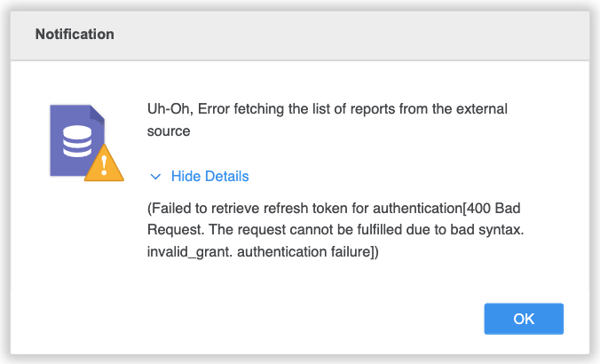Click the word 'source' in the error message
The width and height of the screenshot is (600, 364).
[169, 131]
